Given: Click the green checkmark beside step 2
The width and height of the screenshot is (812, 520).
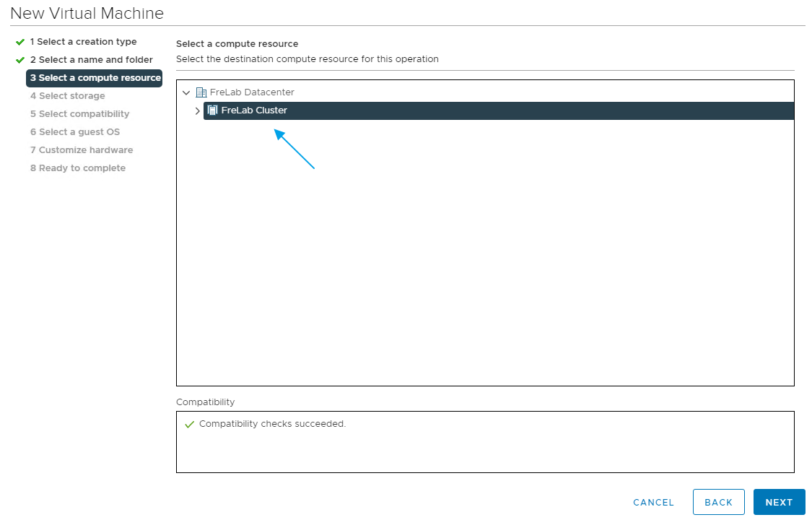Looking at the screenshot, I should 20,60.
